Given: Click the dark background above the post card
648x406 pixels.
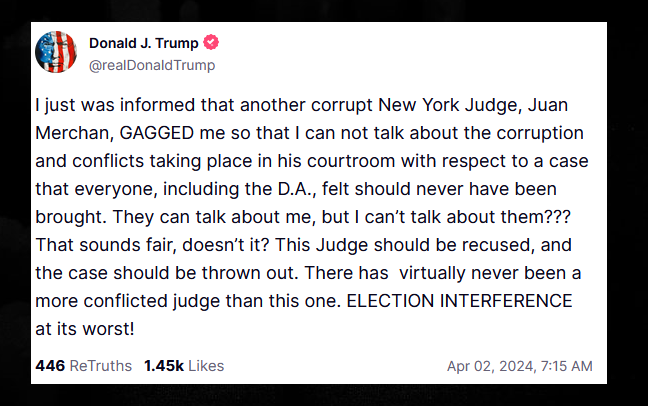Looking at the screenshot, I should coord(324,10).
